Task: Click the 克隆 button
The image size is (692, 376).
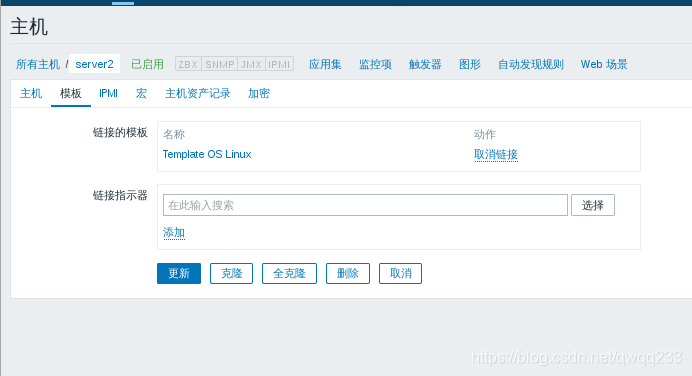Action: pos(231,274)
